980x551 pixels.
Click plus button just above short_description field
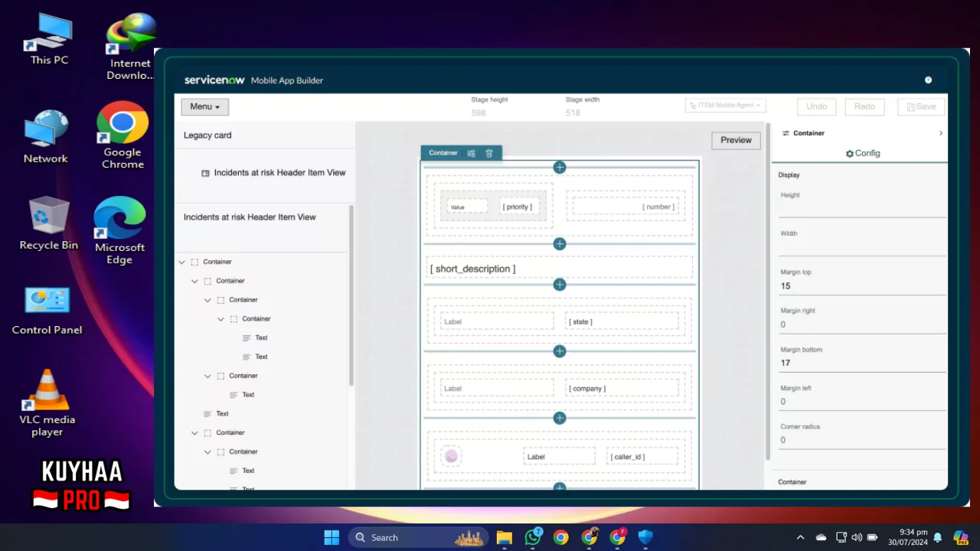560,243
